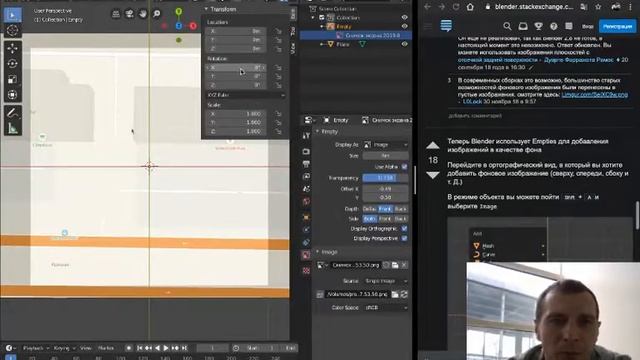This screenshot has width=640, height=360.
Task: Jump to timeline start button
Action: 140,348
